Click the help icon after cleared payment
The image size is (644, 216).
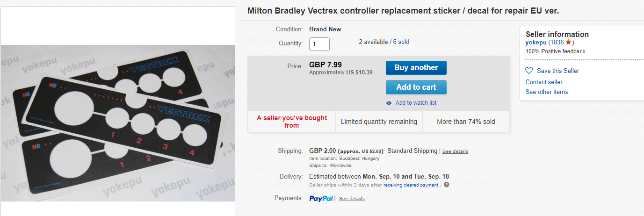pos(447,185)
